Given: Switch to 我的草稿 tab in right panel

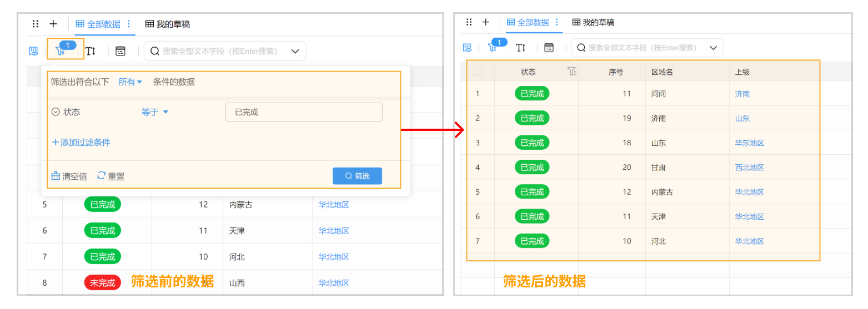Looking at the screenshot, I should [593, 22].
